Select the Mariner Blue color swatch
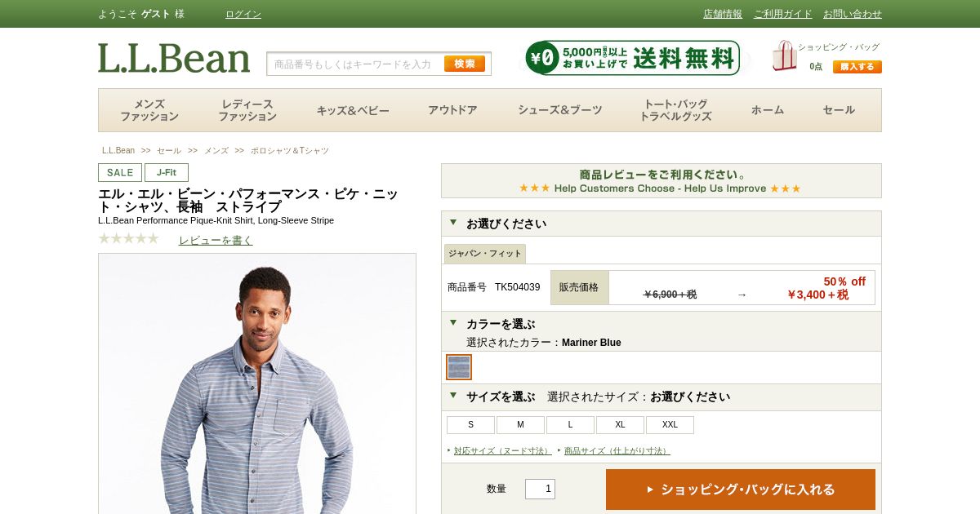Screen dimensions: 980x514 click(x=459, y=367)
